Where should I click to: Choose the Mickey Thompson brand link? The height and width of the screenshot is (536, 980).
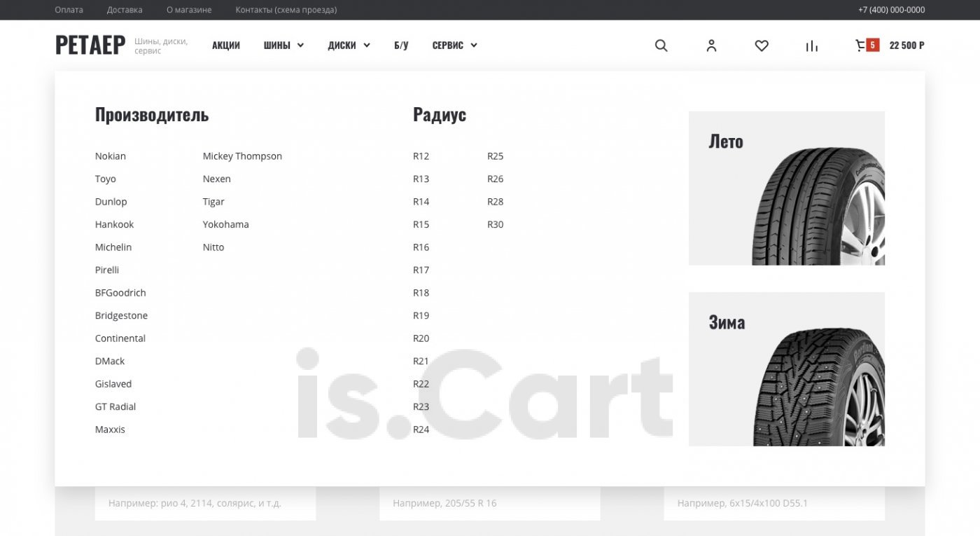(242, 156)
